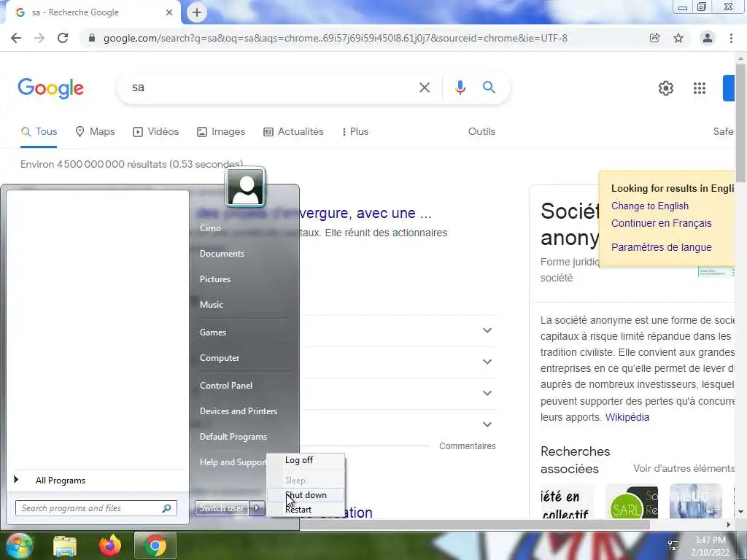Viewport: 747px width, 560px height.
Task: Click the Switch user button
Action: pos(222,508)
